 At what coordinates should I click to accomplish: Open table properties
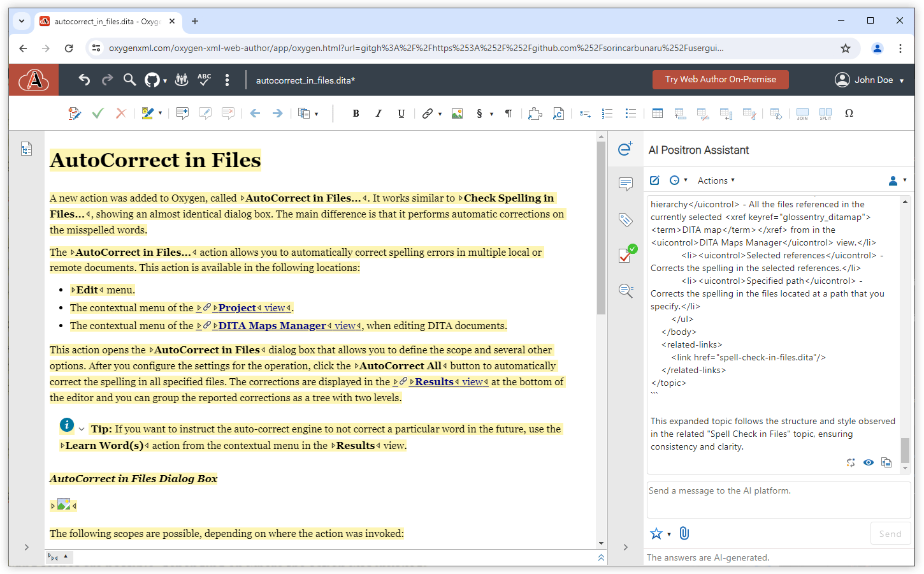tap(776, 114)
